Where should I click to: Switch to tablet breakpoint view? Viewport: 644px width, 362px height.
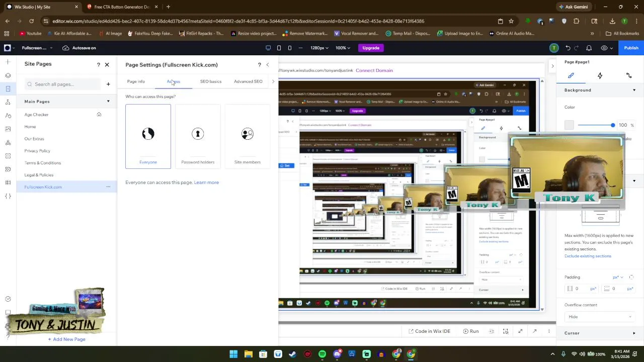click(279, 48)
